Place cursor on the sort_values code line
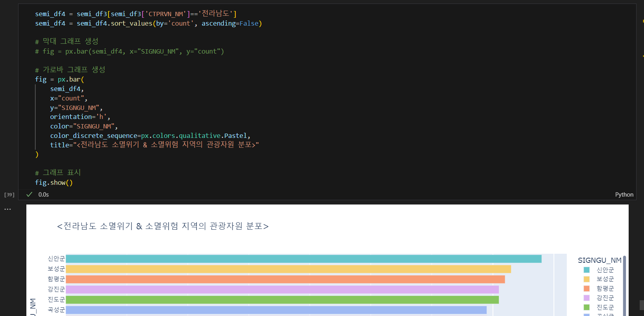Screen dimensions: 644x316 point(148,24)
